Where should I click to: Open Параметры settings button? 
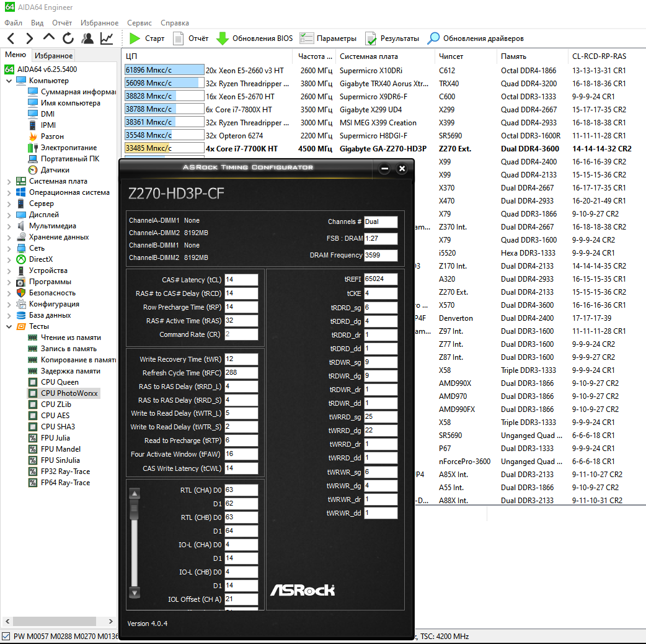(x=328, y=38)
